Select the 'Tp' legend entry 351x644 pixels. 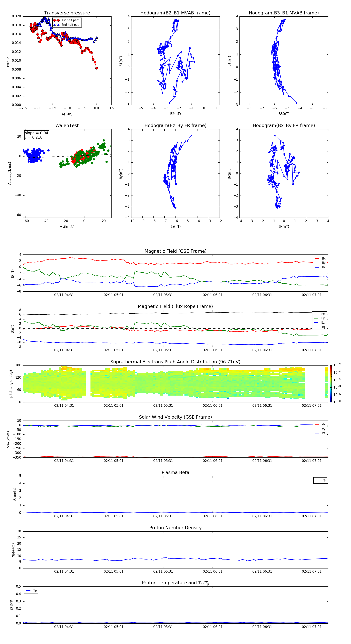tap(31, 591)
